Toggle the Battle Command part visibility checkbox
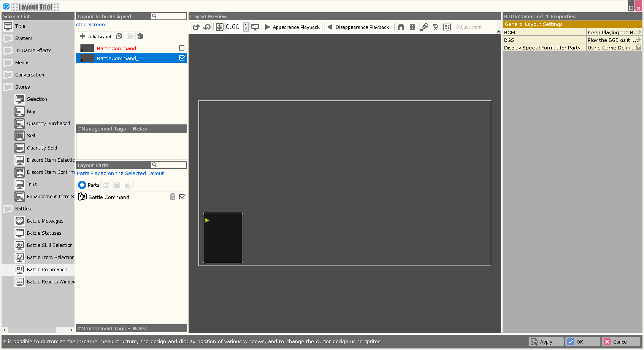Viewport: 644px width, 350px height. [182, 197]
